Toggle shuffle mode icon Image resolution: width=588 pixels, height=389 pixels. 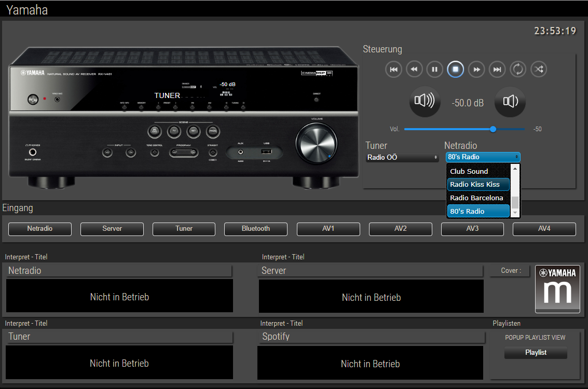(x=539, y=70)
